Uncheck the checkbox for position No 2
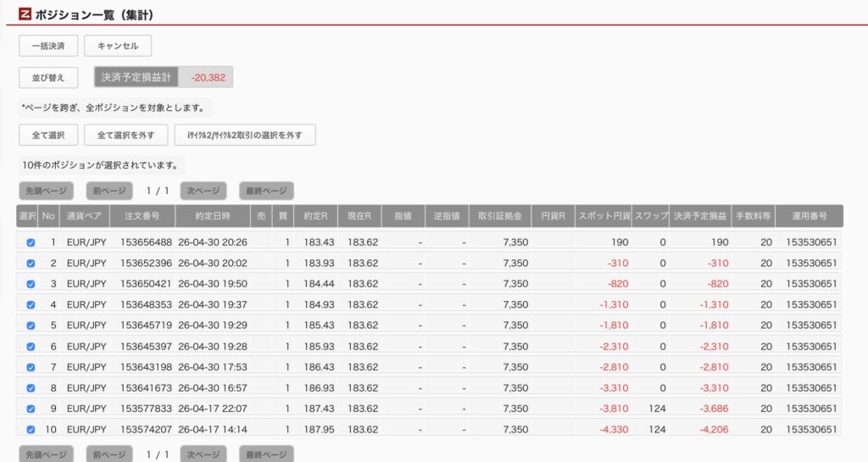The width and height of the screenshot is (868, 462). tap(31, 264)
